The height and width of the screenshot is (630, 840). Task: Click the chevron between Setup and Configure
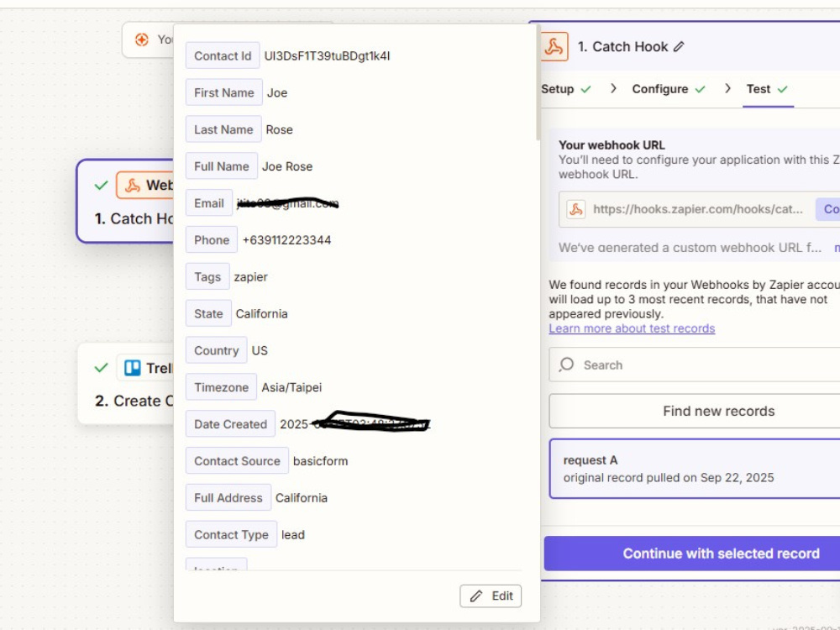(613, 88)
